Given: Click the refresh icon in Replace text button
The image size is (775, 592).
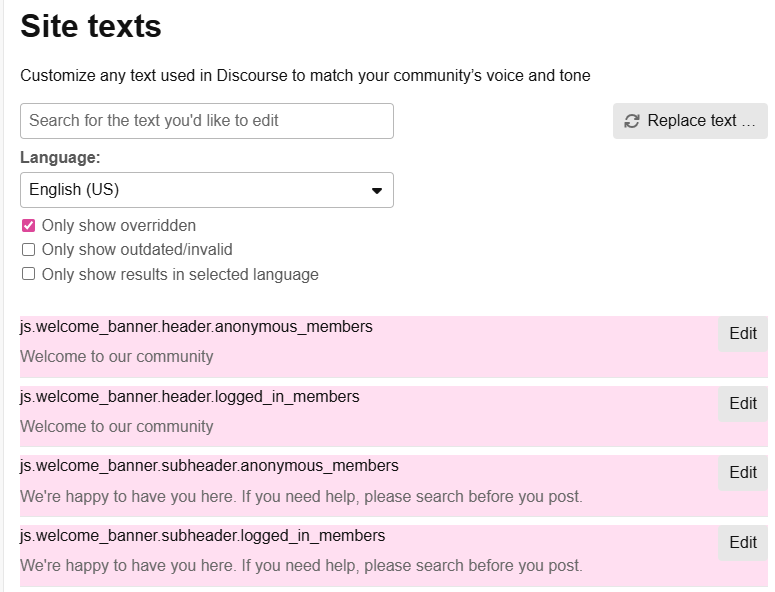Looking at the screenshot, I should [x=632, y=121].
